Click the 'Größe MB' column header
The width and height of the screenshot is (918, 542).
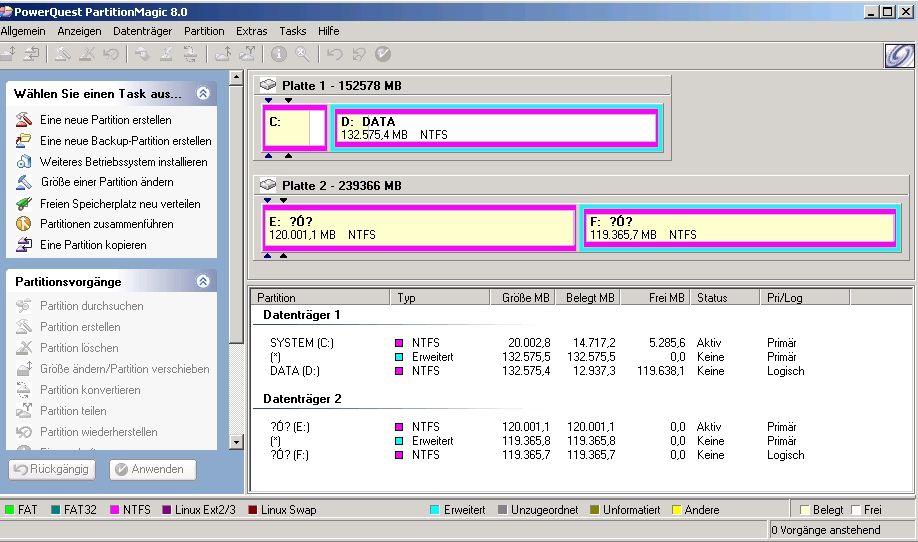522,297
